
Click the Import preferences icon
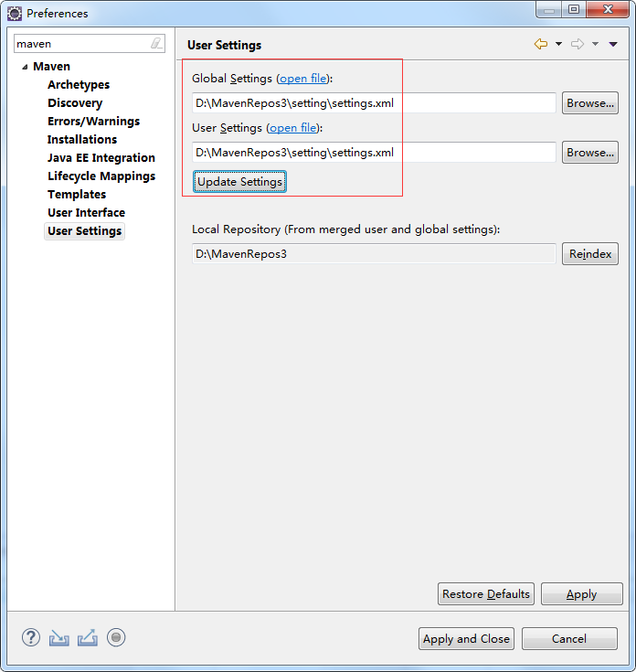click(59, 638)
